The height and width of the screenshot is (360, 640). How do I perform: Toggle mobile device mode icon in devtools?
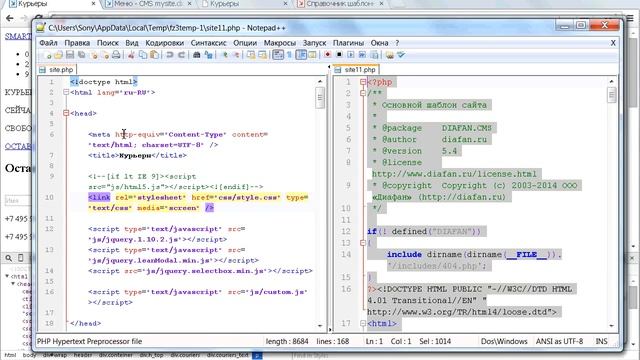(x=20, y=258)
